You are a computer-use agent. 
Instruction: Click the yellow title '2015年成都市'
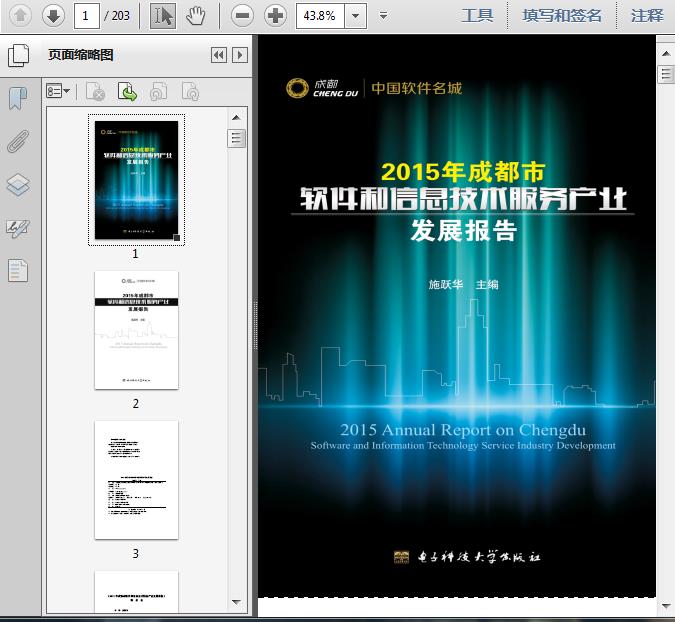463,172
